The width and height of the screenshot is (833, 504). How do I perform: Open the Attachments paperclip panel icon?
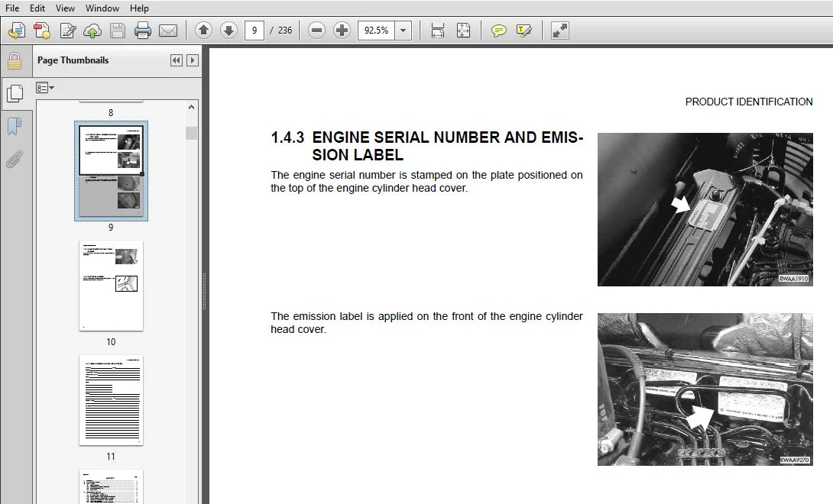point(15,159)
